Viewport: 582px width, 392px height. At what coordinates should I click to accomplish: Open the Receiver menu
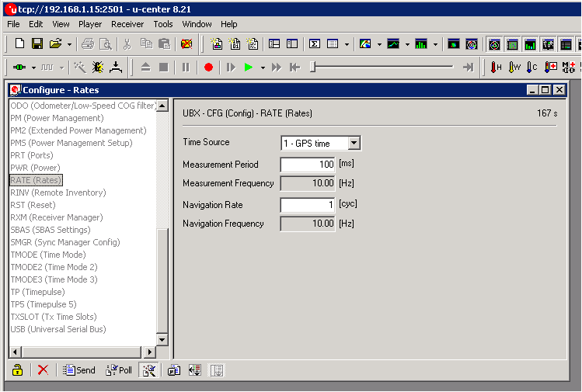pyautogui.click(x=127, y=24)
